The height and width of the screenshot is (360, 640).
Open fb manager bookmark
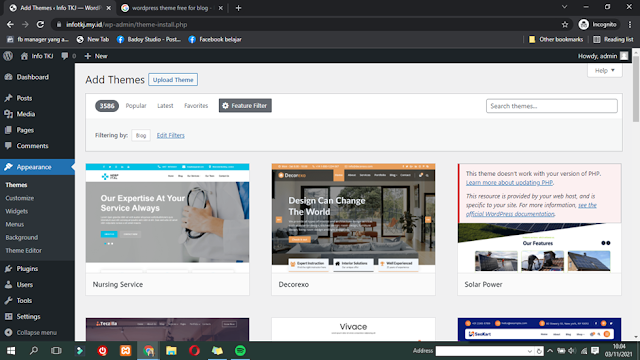pos(38,40)
